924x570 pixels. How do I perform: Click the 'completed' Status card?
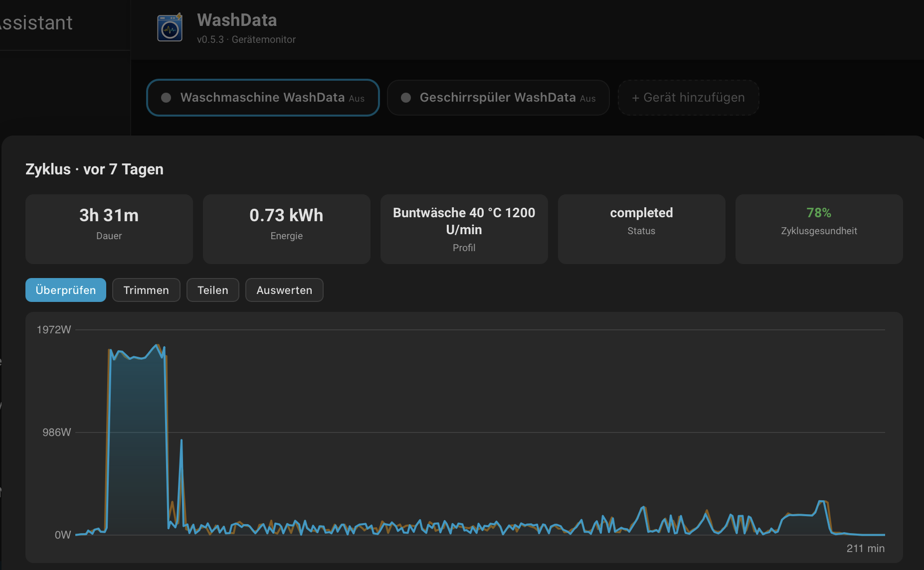pyautogui.click(x=642, y=229)
